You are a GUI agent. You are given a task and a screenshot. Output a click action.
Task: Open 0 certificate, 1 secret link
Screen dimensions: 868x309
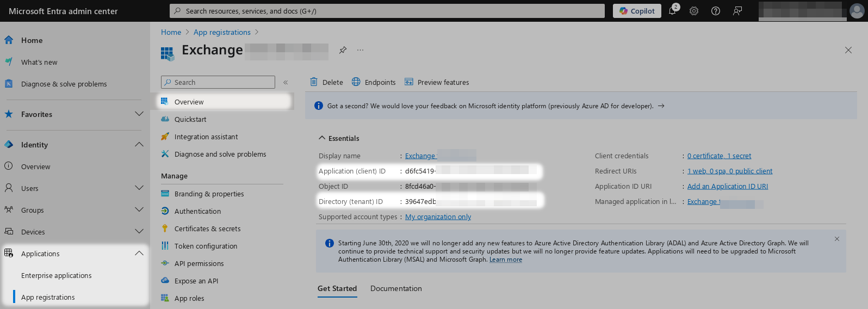coord(719,156)
